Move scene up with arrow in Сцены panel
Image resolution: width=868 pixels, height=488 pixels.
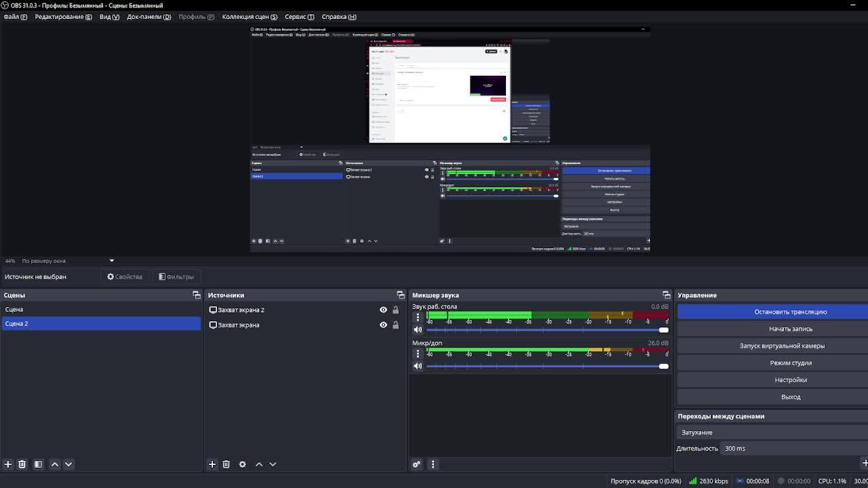pyautogui.click(x=55, y=464)
